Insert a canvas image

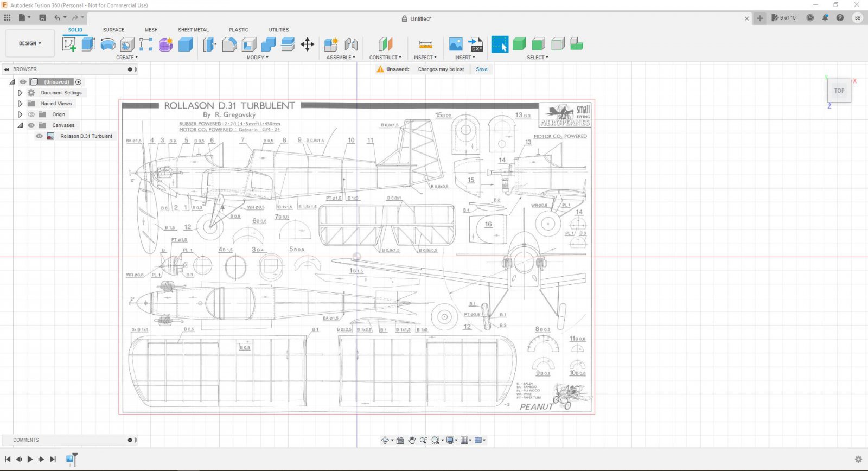456,44
